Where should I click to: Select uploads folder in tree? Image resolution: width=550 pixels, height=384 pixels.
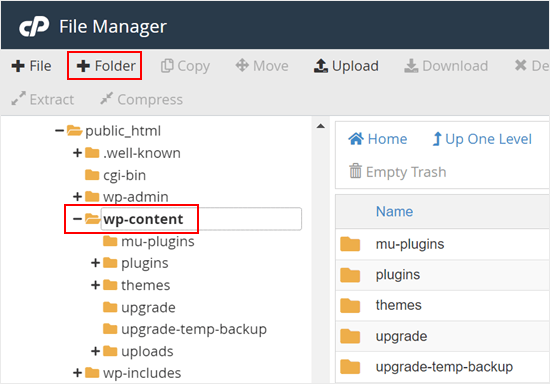point(147,351)
